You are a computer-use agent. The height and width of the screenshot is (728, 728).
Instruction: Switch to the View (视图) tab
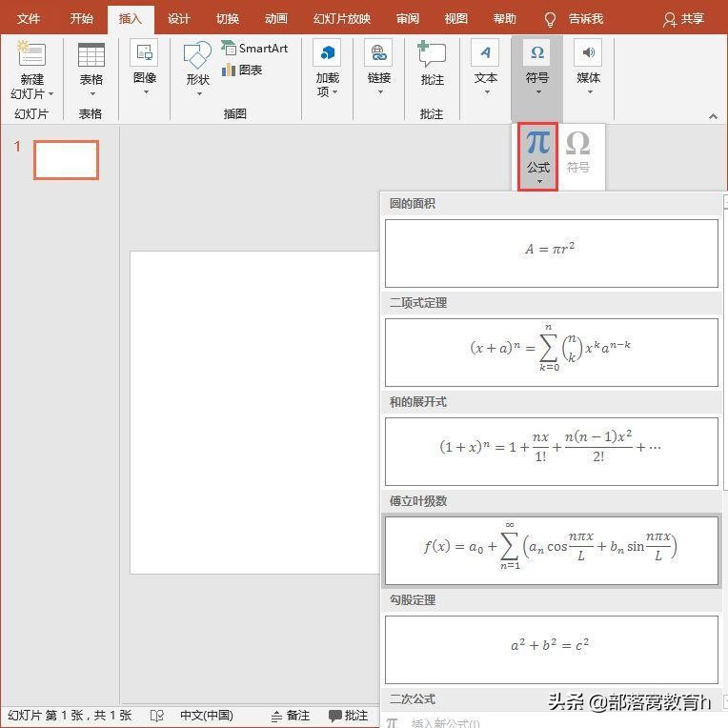click(x=455, y=18)
